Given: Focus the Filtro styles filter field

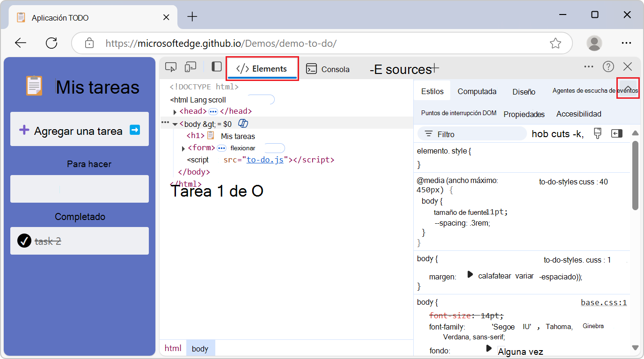Looking at the screenshot, I should pyautogui.click(x=472, y=134).
